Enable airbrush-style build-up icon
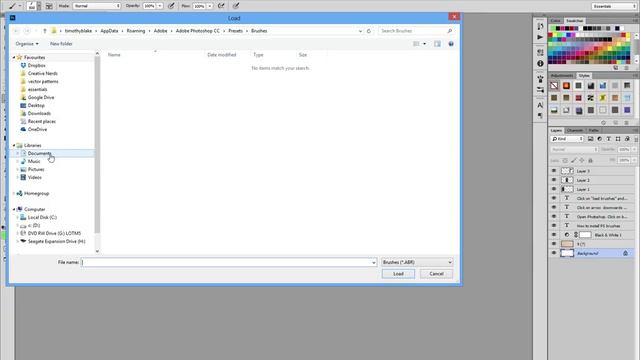Image resolution: width=640 pixels, height=360 pixels. click(221, 6)
